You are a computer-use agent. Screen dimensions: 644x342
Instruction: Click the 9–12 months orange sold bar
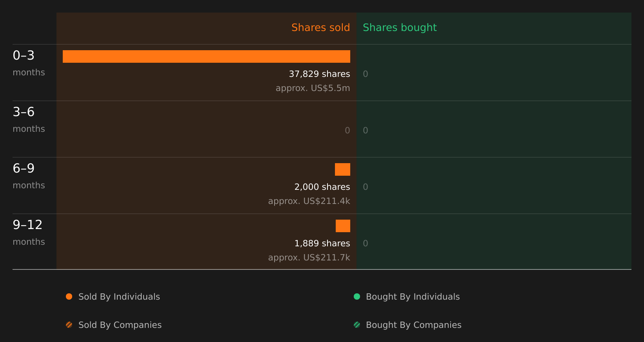pyautogui.click(x=343, y=226)
